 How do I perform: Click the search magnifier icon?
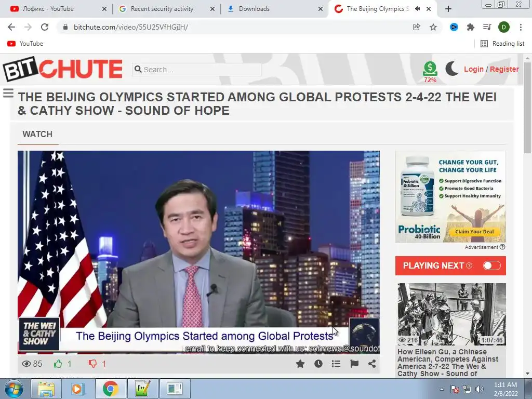click(x=138, y=70)
